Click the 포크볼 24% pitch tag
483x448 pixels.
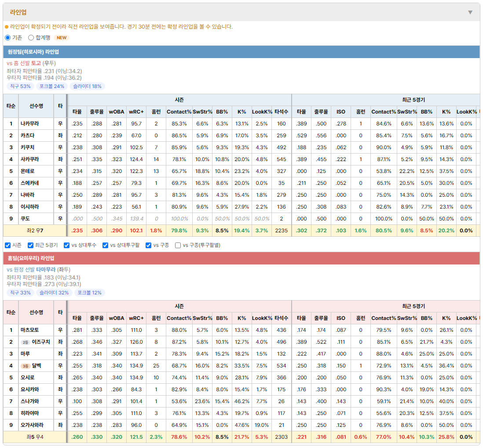[52, 86]
